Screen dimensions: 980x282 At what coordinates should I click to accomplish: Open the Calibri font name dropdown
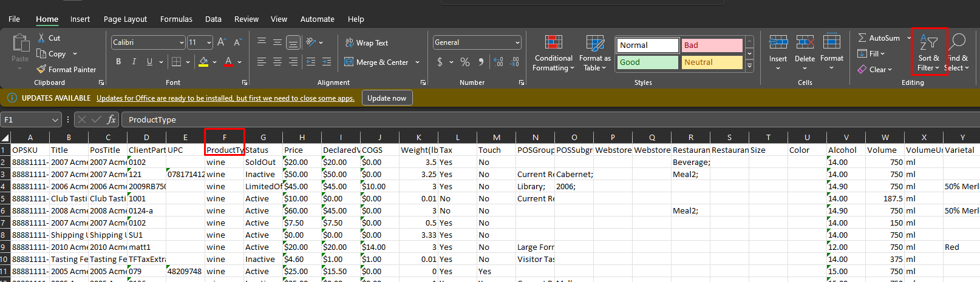tap(182, 42)
